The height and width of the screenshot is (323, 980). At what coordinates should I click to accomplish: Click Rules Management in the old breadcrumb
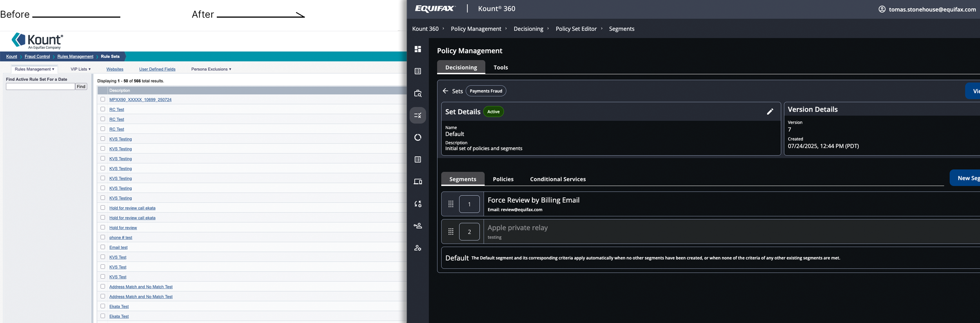(75, 57)
